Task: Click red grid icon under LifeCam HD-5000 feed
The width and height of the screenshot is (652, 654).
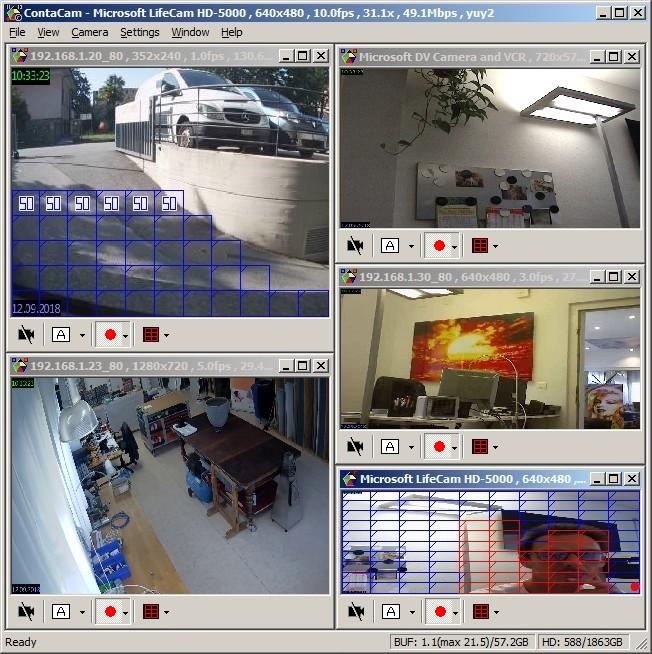Action: [x=481, y=612]
